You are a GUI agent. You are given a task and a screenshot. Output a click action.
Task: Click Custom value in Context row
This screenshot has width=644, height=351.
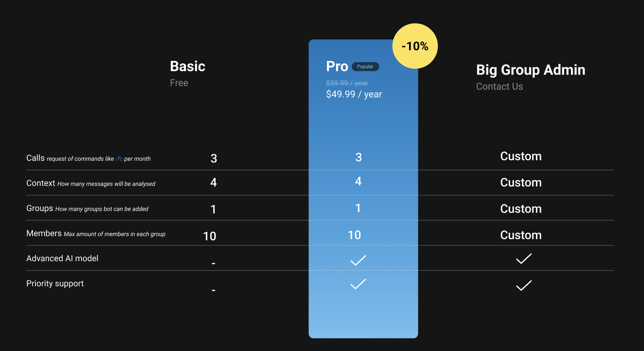click(x=521, y=183)
